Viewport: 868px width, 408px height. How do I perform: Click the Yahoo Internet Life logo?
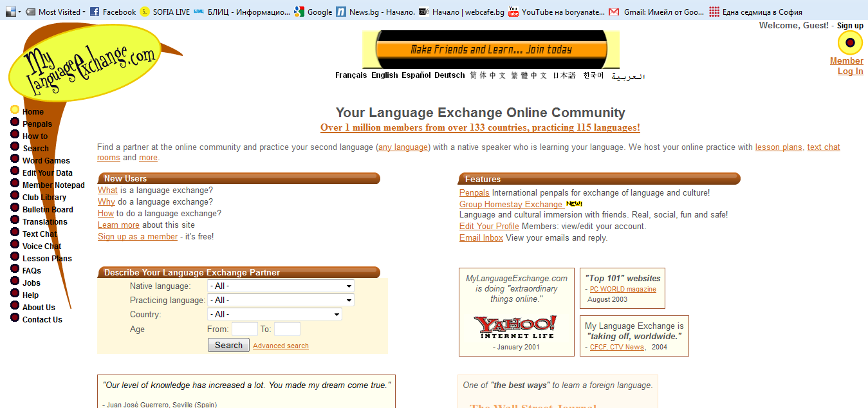click(515, 327)
